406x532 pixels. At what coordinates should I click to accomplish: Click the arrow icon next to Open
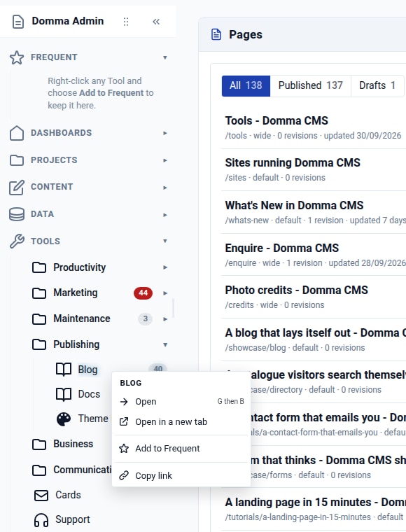(x=124, y=402)
